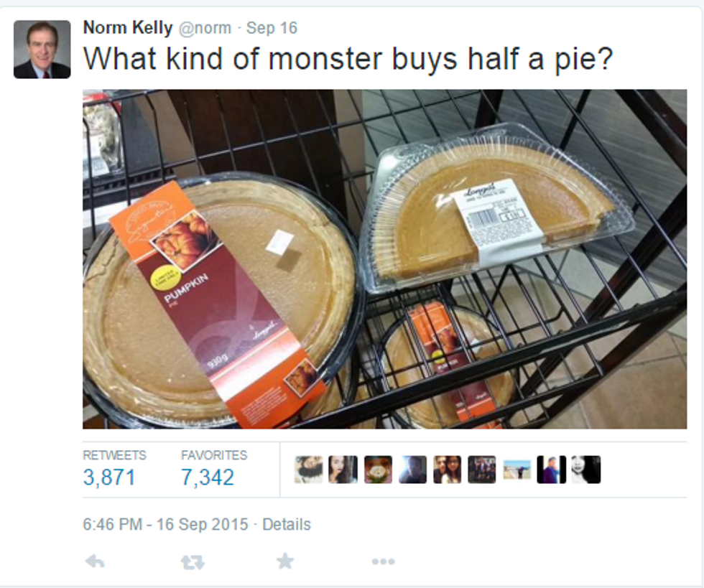The height and width of the screenshot is (588, 704).
Task: View the 3,871 retweets list
Action: pyautogui.click(x=109, y=477)
